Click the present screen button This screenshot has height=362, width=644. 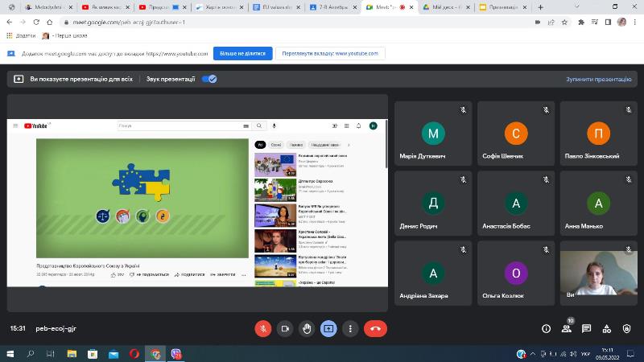[328, 328]
